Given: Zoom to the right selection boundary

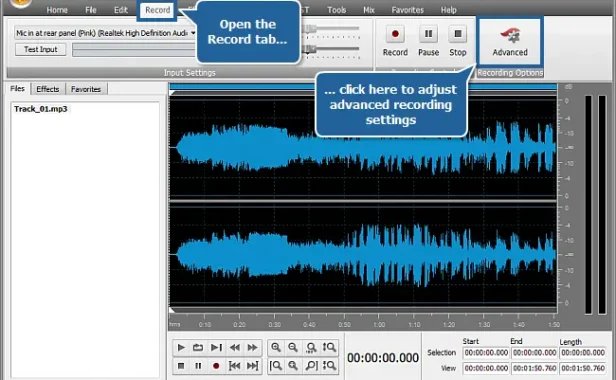Looking at the screenshot, I should (311, 366).
